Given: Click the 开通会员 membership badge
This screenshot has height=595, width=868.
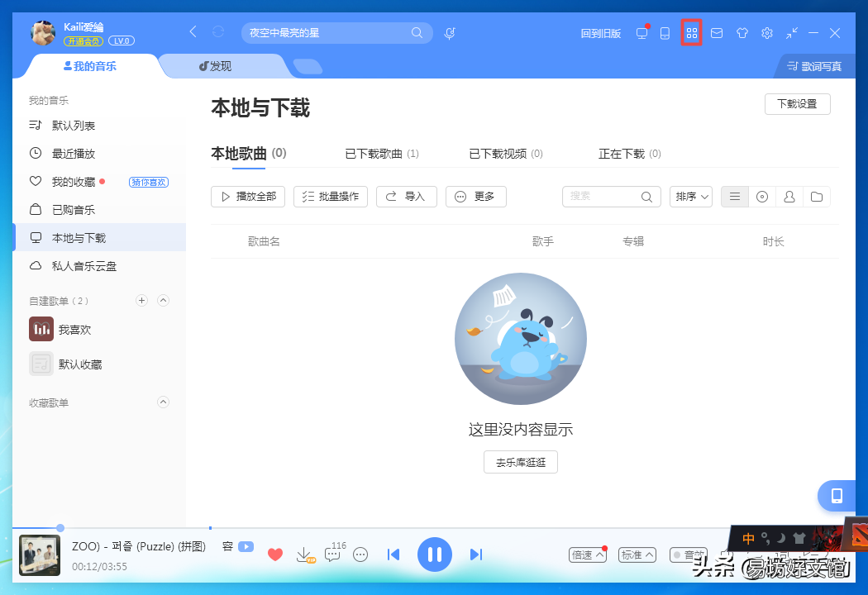Looking at the screenshot, I should [x=83, y=41].
